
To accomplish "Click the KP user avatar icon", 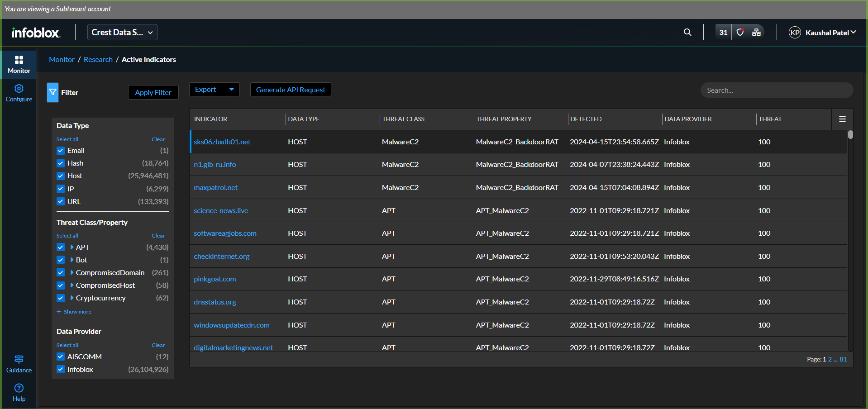I will [795, 33].
